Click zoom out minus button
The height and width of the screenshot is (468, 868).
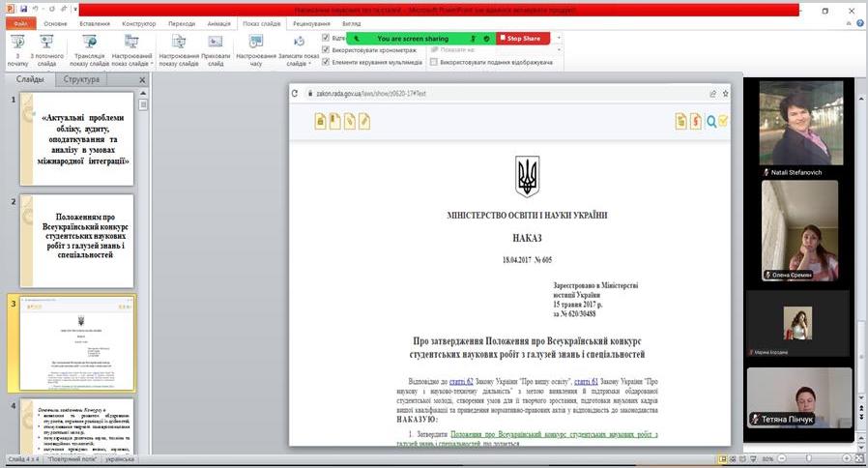[x=782, y=459]
